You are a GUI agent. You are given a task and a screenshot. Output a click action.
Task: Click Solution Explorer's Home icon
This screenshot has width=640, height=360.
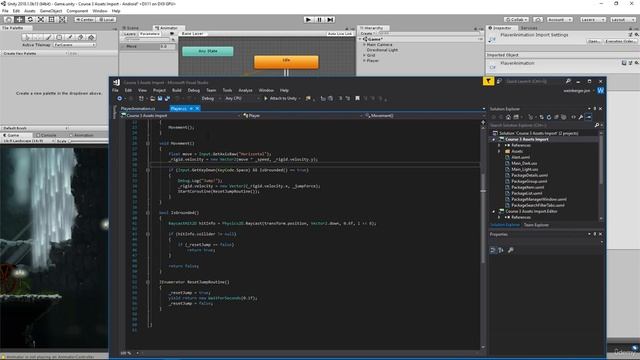[x=508, y=117]
